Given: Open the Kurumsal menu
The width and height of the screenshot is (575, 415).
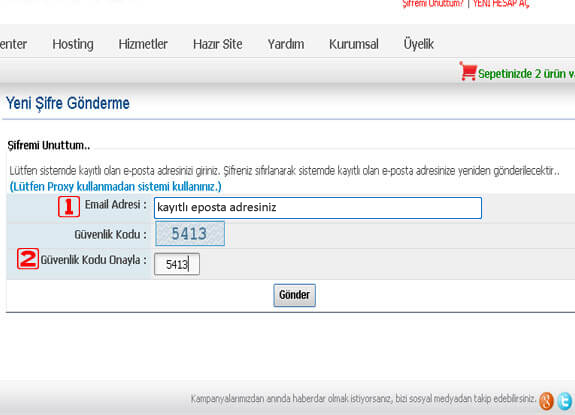Looking at the screenshot, I should pos(354,44).
